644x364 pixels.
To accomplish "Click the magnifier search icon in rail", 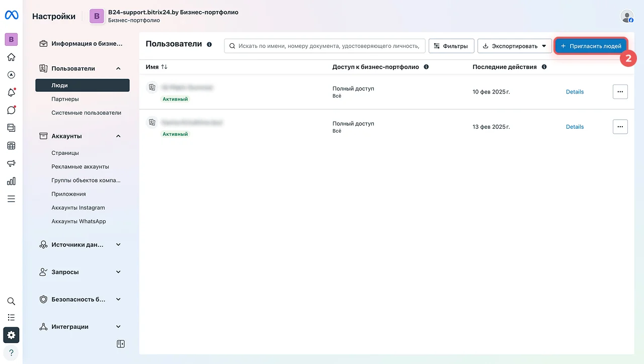I will pos(11,301).
